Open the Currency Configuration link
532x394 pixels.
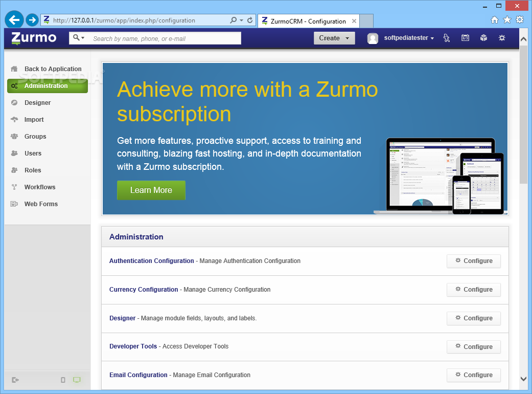(x=144, y=290)
